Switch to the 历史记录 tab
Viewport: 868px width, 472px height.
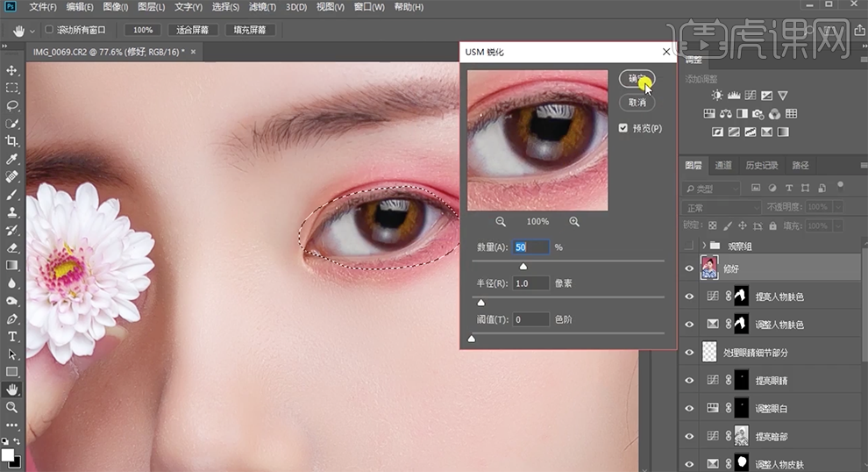(762, 165)
